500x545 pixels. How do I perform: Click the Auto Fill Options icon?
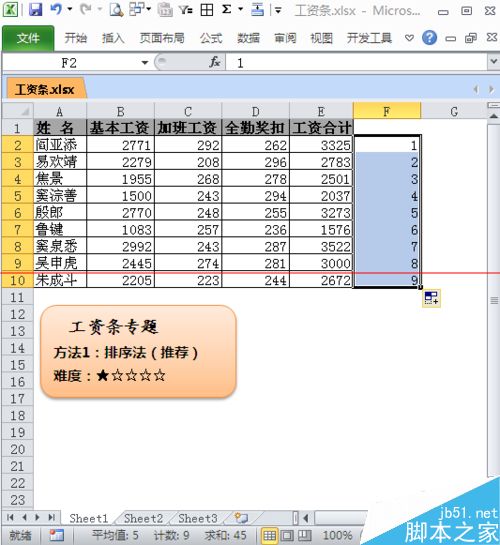tap(432, 298)
